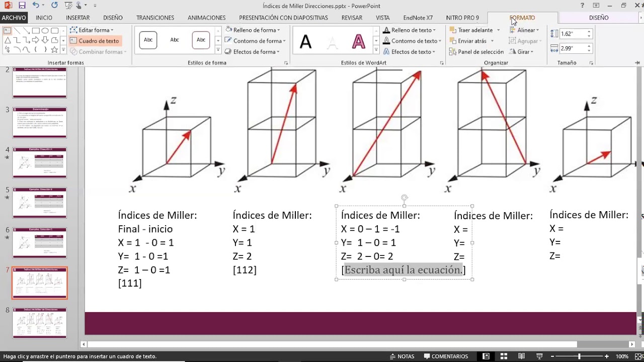Undo the last action
The width and height of the screenshot is (644, 362).
pos(35,6)
